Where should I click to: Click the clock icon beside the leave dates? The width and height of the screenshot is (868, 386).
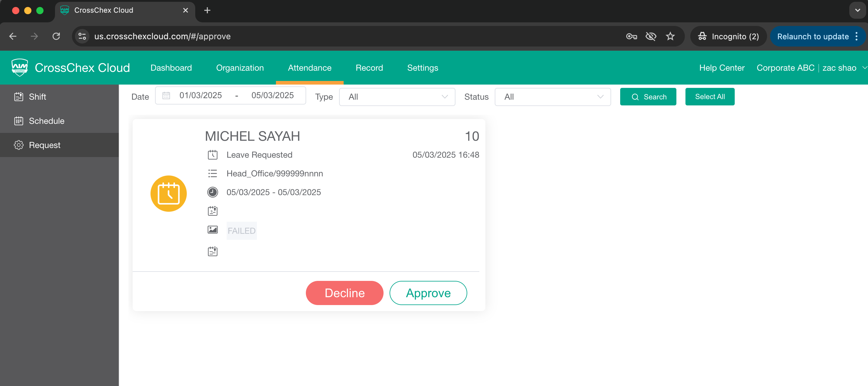pos(213,192)
